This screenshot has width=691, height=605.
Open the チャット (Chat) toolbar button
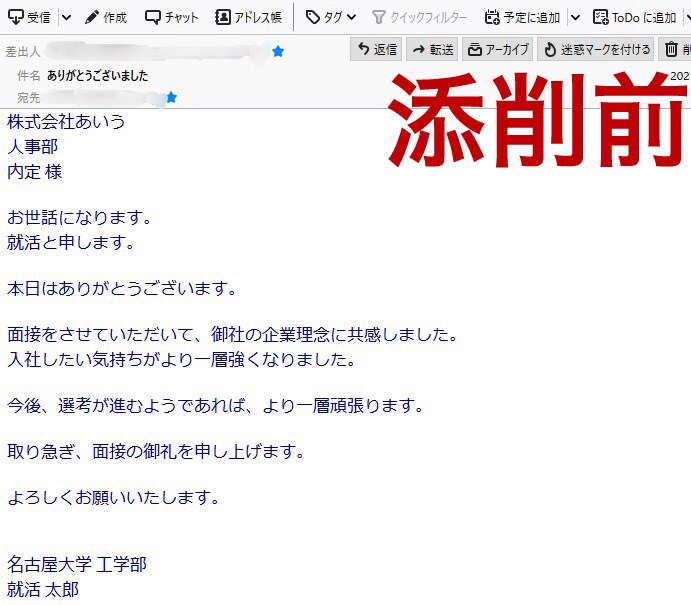(172, 18)
